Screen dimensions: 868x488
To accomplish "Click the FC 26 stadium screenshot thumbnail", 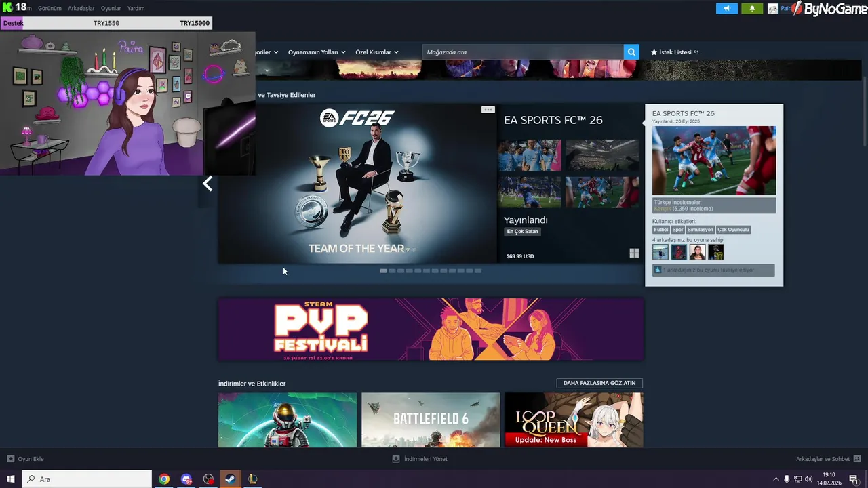I will click(x=602, y=155).
